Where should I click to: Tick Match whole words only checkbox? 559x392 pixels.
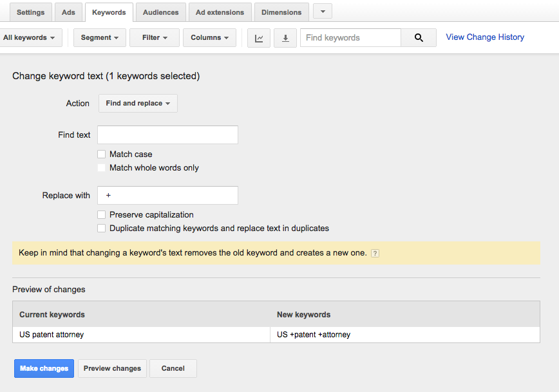tap(102, 168)
